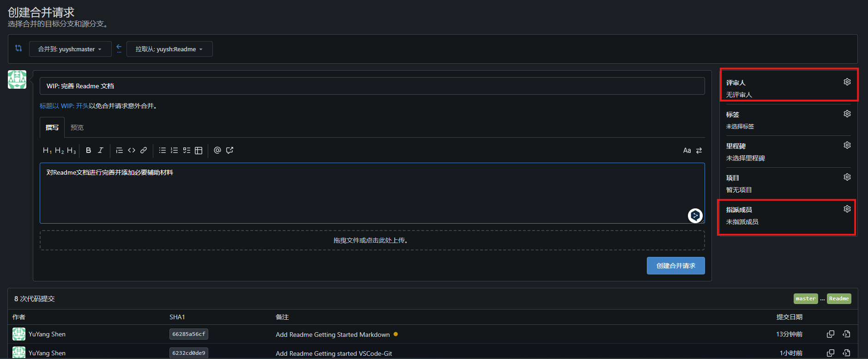Toggle monospace font (Aa) in editor
The width and height of the screenshot is (868, 359).
[x=687, y=151]
